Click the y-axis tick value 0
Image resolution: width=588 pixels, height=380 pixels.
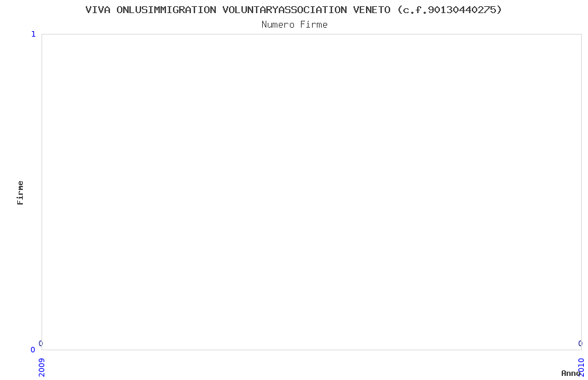coord(33,350)
